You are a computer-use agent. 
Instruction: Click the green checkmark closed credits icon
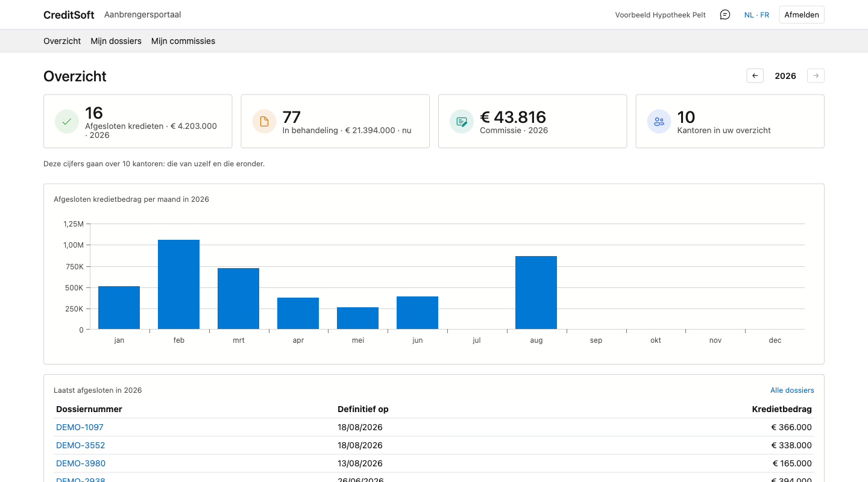click(x=67, y=121)
